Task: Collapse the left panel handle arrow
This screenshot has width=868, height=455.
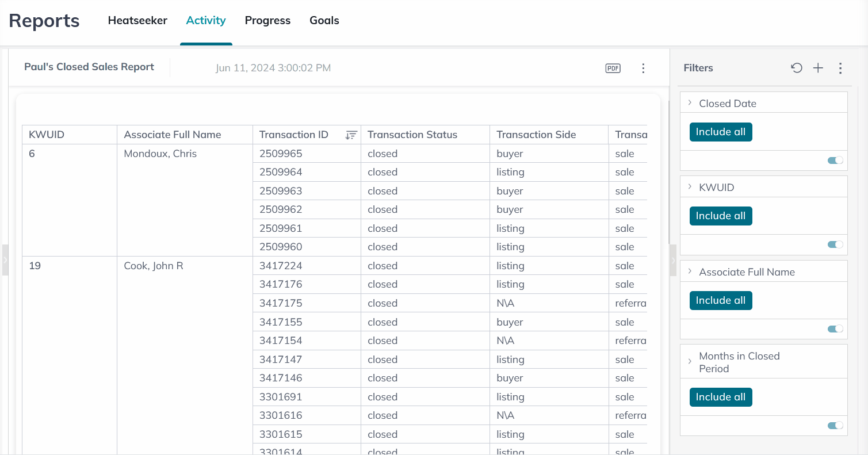Action: (5, 260)
